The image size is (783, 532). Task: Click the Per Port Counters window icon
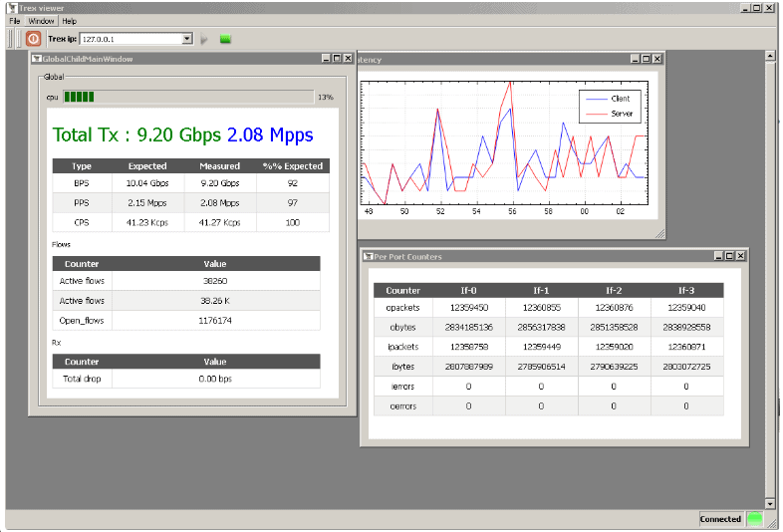tap(369, 256)
